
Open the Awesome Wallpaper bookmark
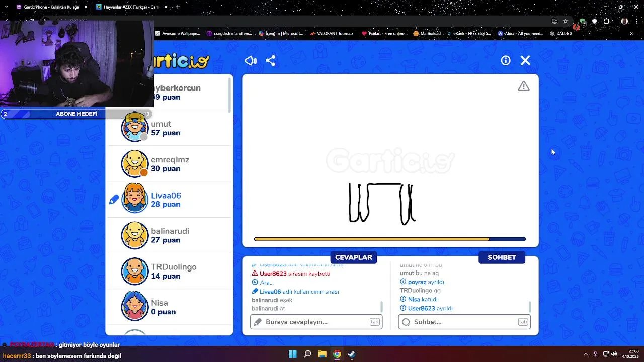(178, 34)
